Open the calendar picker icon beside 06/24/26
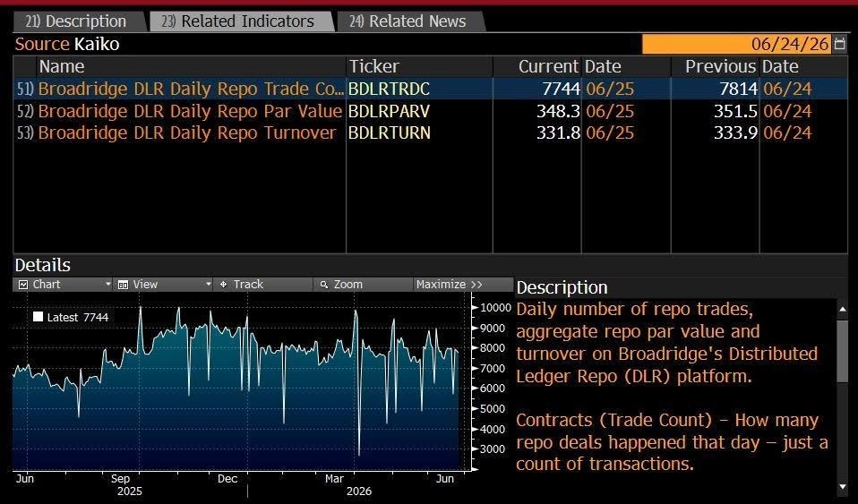This screenshot has width=858, height=504. click(x=839, y=44)
